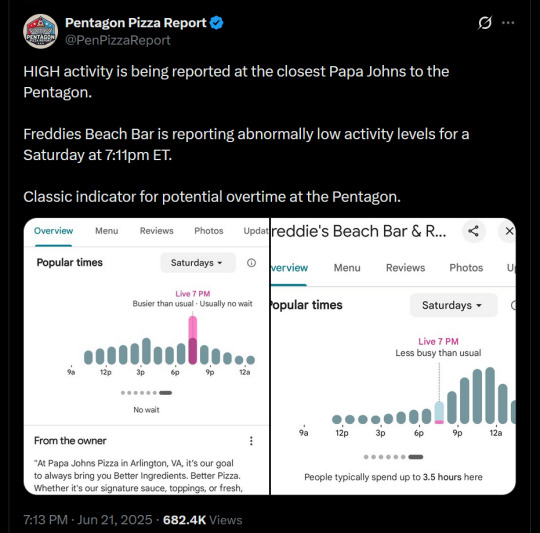Open the Reviews tab in Freddie's panel
The image size is (540, 533).
(x=405, y=268)
